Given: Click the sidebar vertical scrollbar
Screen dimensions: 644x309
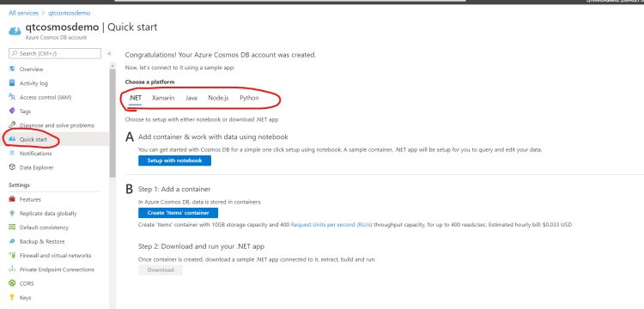Looking at the screenshot, I should click(112, 123).
